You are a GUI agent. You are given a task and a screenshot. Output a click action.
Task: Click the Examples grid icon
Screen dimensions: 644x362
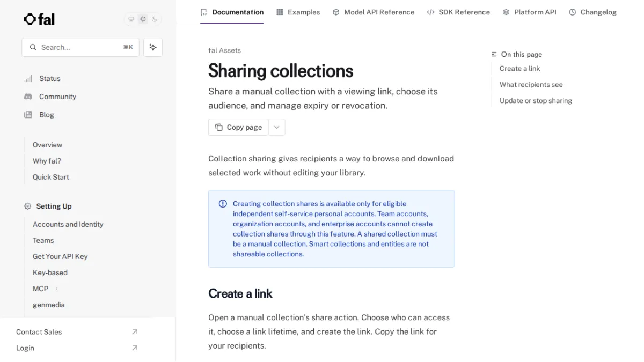click(x=280, y=12)
